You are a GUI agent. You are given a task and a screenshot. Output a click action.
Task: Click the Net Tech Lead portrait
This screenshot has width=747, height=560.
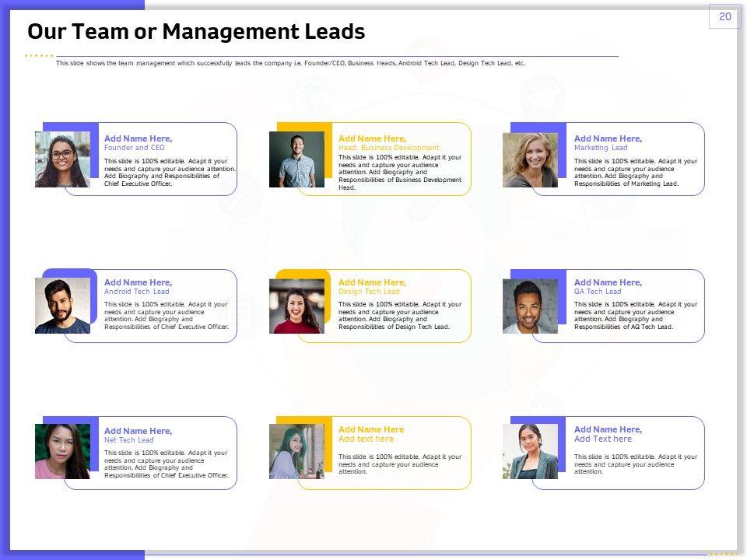(x=62, y=451)
